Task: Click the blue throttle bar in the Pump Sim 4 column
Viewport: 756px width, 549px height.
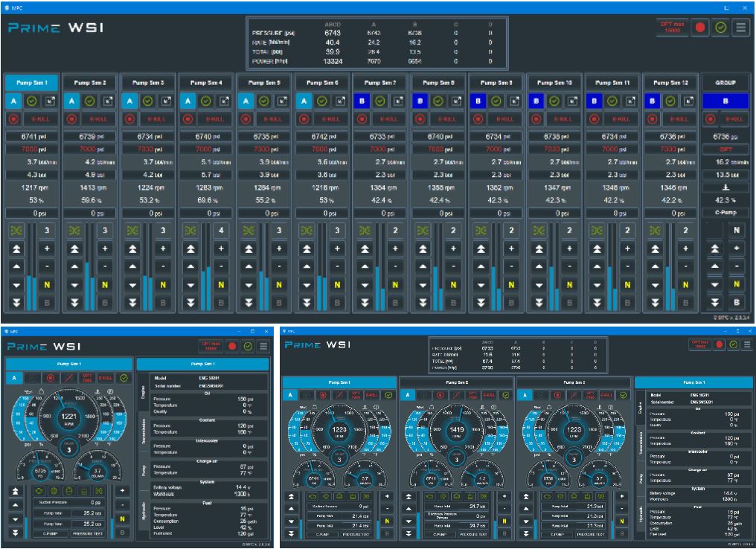Action: pyautogui.click(x=203, y=290)
